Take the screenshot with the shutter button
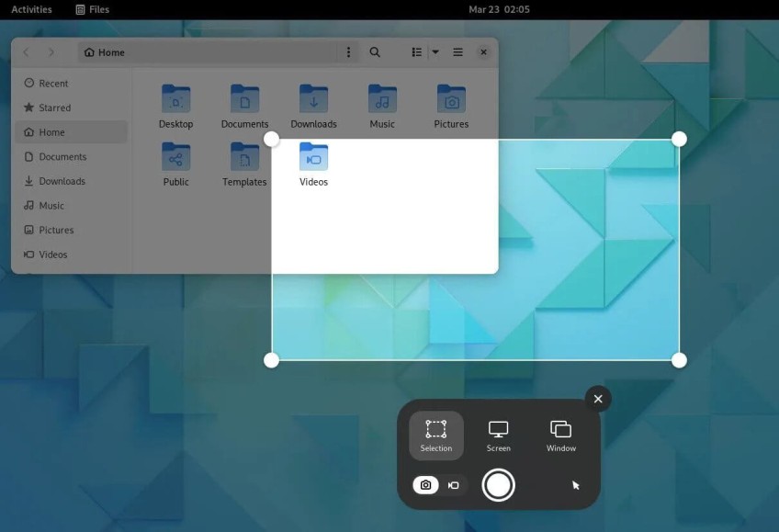This screenshot has height=532, width=779. 499,485
